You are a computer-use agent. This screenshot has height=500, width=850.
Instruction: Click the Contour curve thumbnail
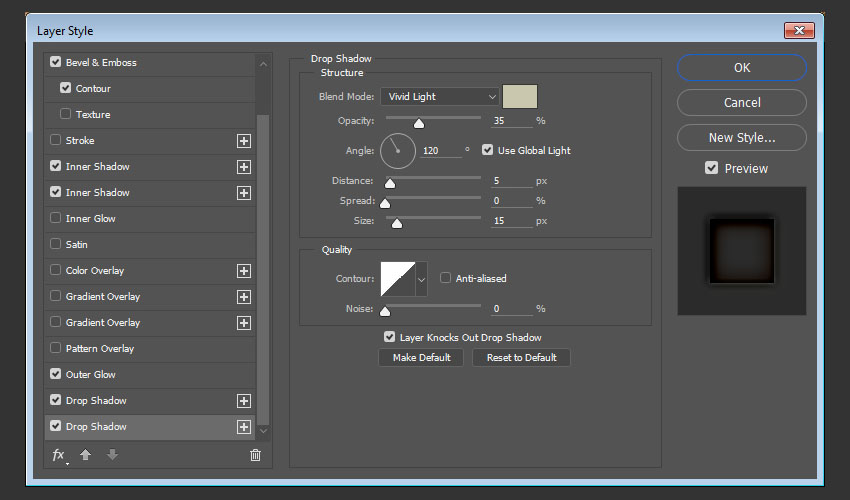(398, 279)
